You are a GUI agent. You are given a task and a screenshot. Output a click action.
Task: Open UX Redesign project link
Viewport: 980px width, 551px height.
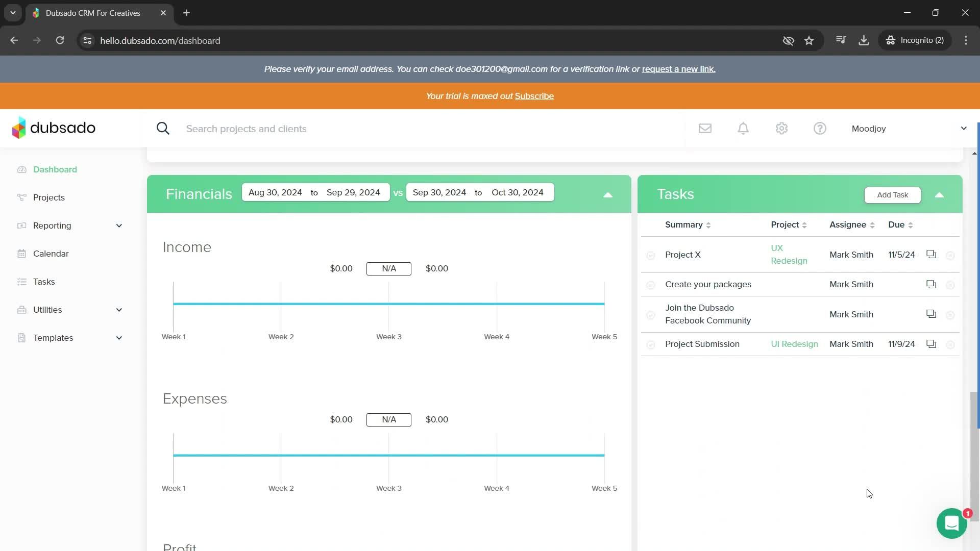[x=789, y=254]
